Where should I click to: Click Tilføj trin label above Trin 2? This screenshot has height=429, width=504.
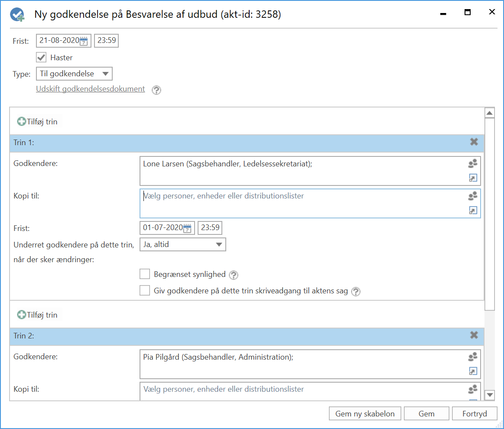pos(42,315)
